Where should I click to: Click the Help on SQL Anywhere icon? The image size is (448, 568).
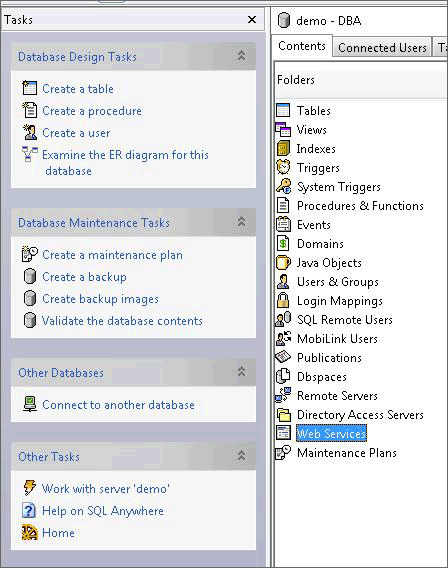[29, 510]
